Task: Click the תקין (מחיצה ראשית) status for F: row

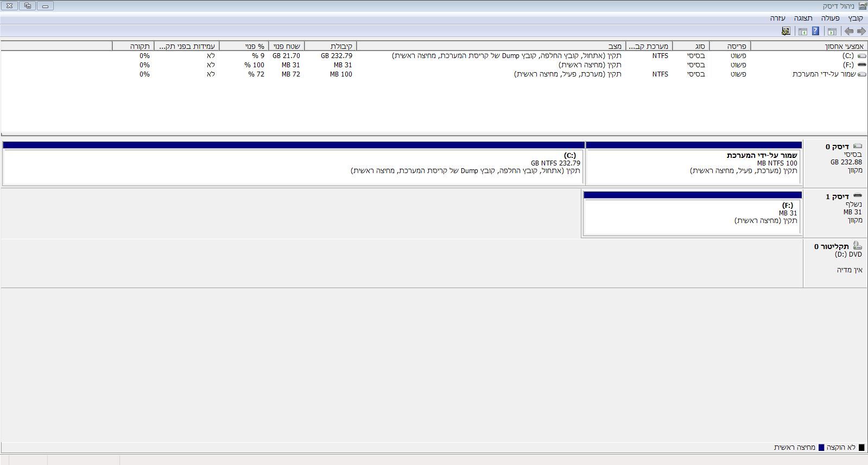Action: (x=590, y=65)
